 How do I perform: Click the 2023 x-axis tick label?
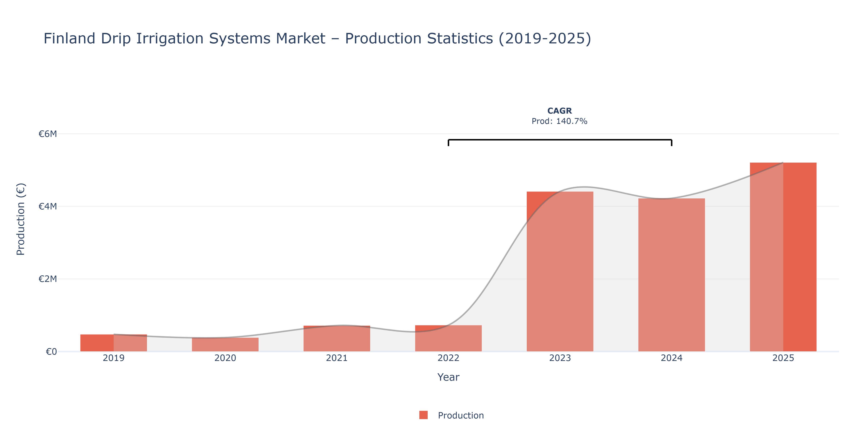coord(560,358)
